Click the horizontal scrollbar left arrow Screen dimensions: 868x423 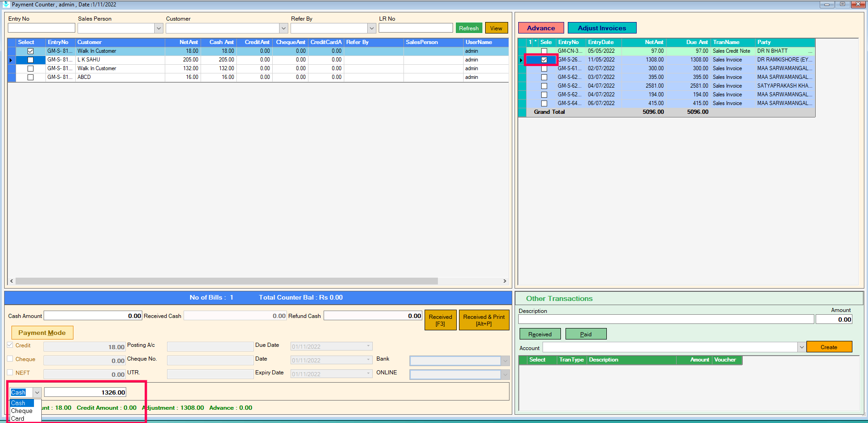[11, 281]
